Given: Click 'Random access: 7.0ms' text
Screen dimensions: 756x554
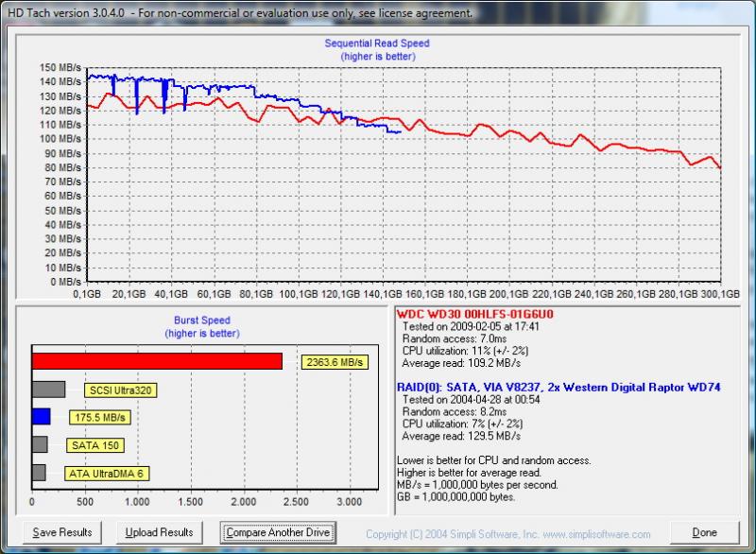Looking at the screenshot, I should click(455, 338).
